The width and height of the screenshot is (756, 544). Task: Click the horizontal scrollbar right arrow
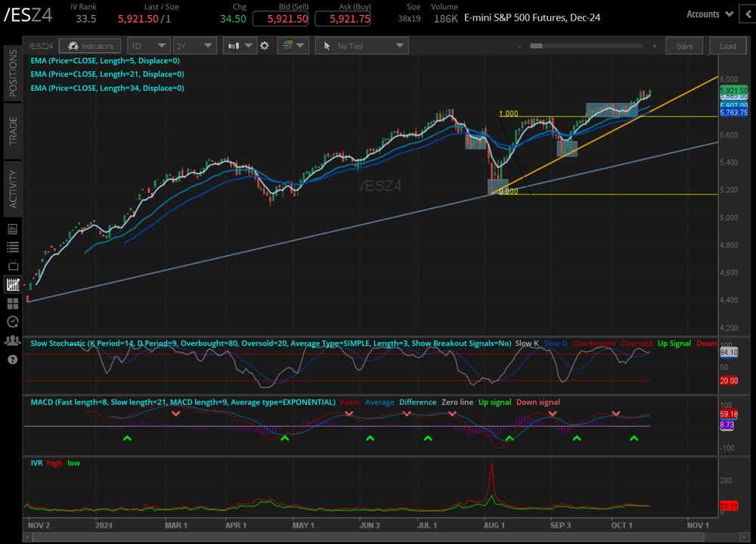coord(743,536)
